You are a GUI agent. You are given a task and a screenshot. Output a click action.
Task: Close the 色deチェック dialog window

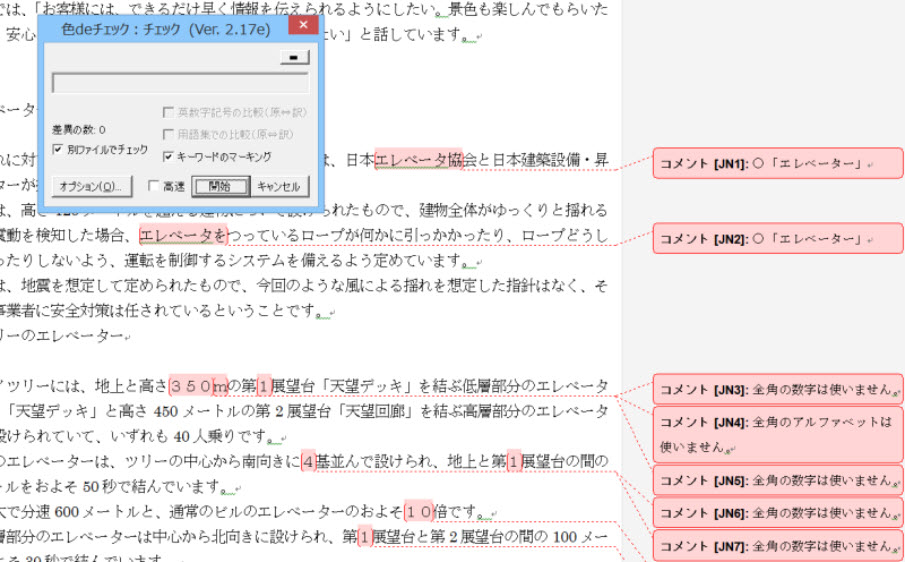coord(303,29)
